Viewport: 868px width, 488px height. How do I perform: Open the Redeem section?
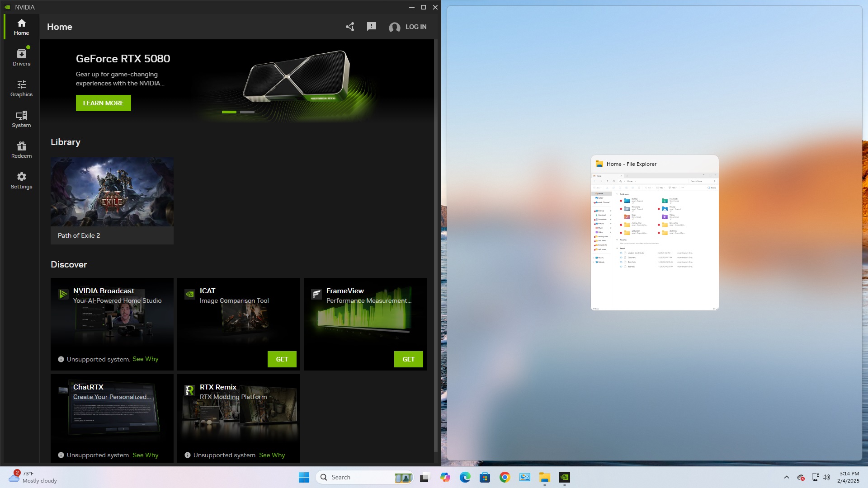[21, 150]
